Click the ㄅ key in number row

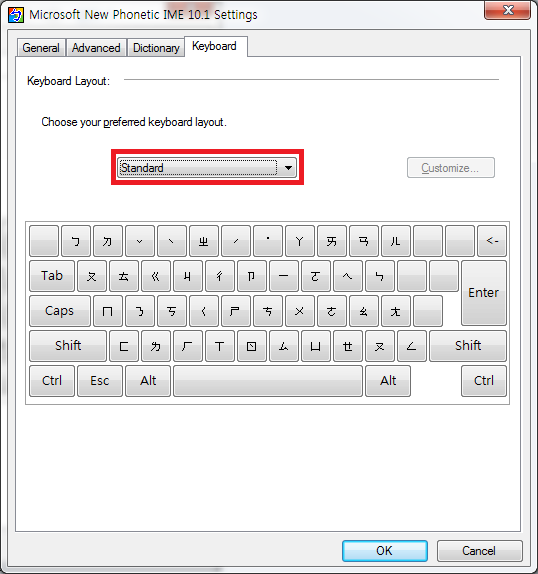pos(76,241)
